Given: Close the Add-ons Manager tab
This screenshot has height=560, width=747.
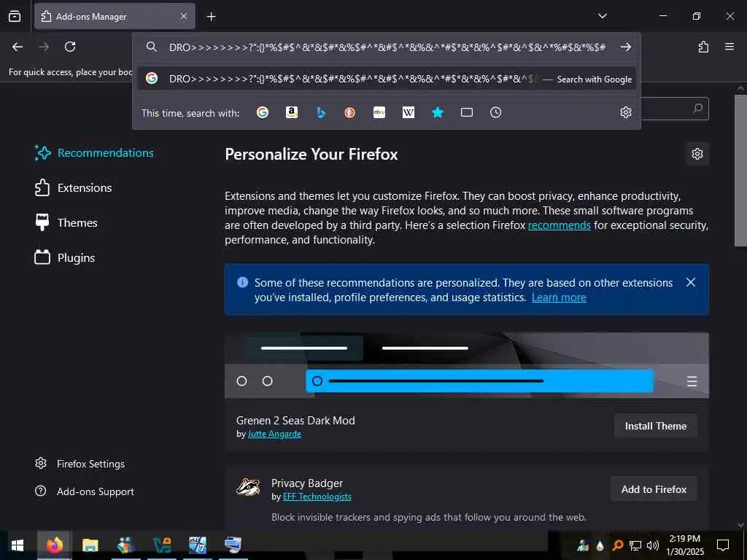Looking at the screenshot, I should pos(184,17).
